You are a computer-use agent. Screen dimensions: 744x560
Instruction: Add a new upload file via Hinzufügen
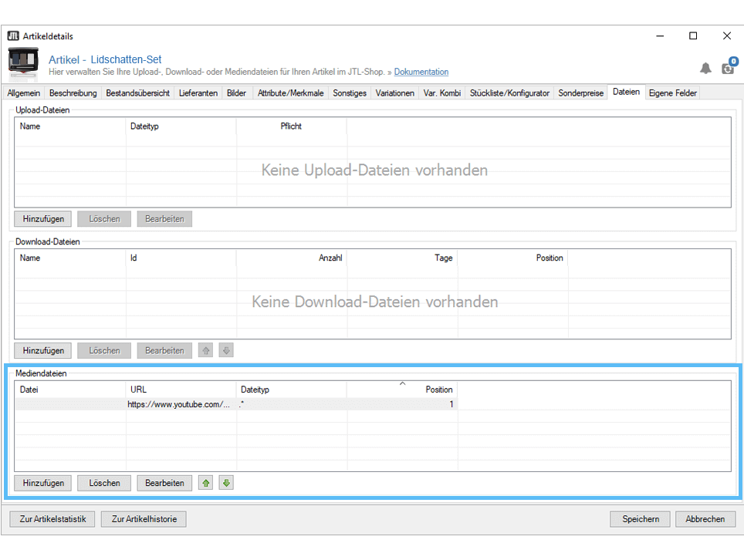pos(43,218)
